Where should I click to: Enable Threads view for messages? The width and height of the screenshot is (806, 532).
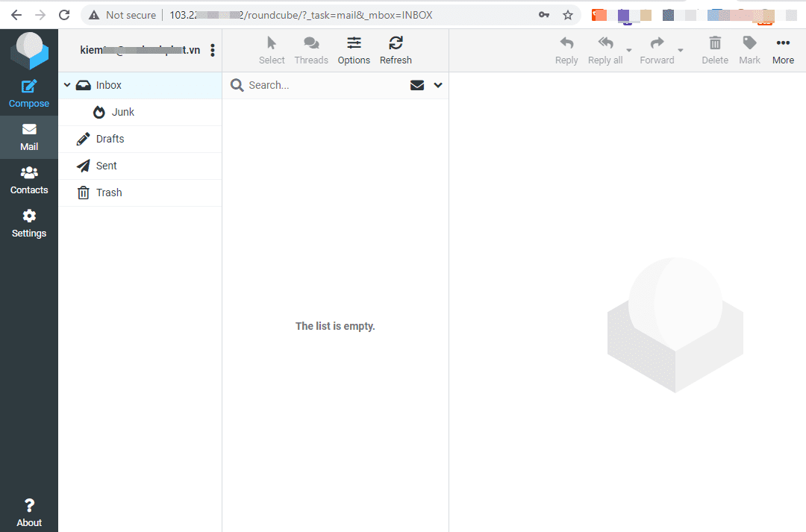[x=311, y=49]
